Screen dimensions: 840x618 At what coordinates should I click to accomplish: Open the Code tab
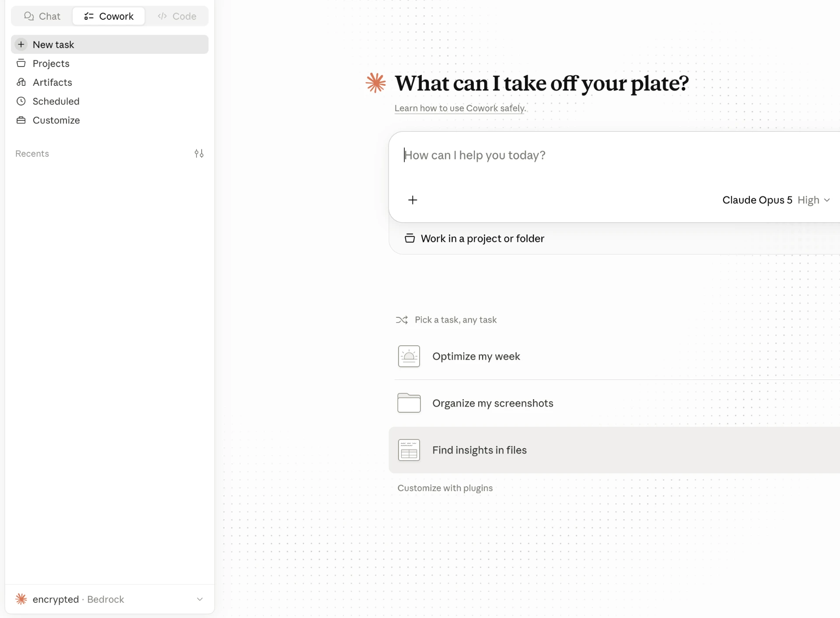(x=177, y=16)
